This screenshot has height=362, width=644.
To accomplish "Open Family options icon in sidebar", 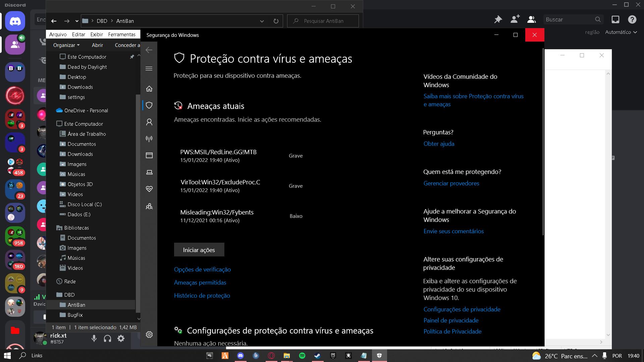I will coord(149,206).
